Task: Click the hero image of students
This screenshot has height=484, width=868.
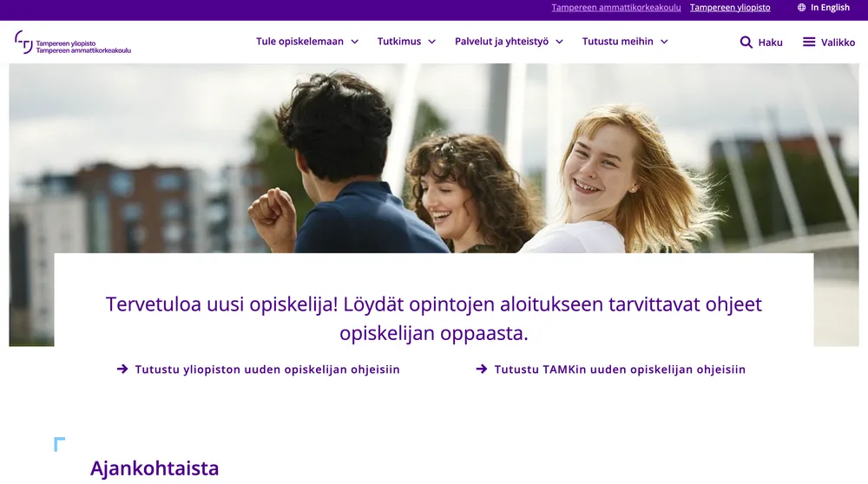Action: (433, 158)
